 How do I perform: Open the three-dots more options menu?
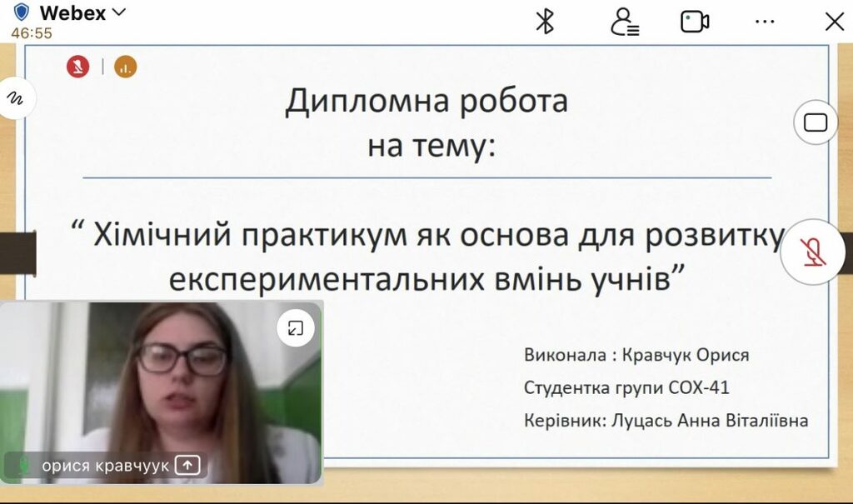point(765,22)
